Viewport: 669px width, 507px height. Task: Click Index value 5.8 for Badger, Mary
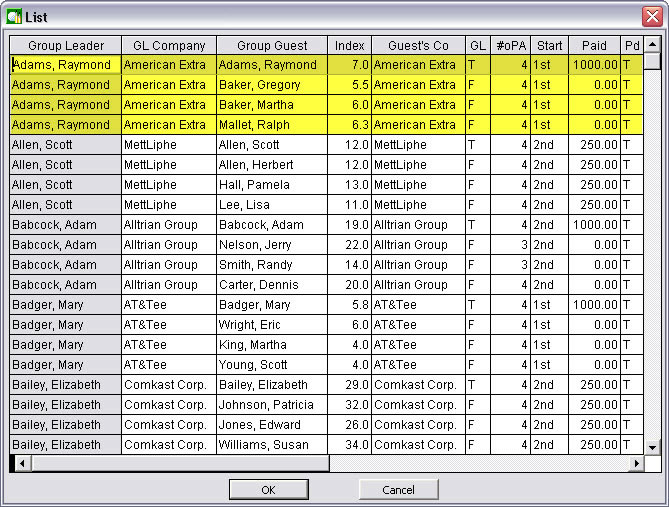349,305
